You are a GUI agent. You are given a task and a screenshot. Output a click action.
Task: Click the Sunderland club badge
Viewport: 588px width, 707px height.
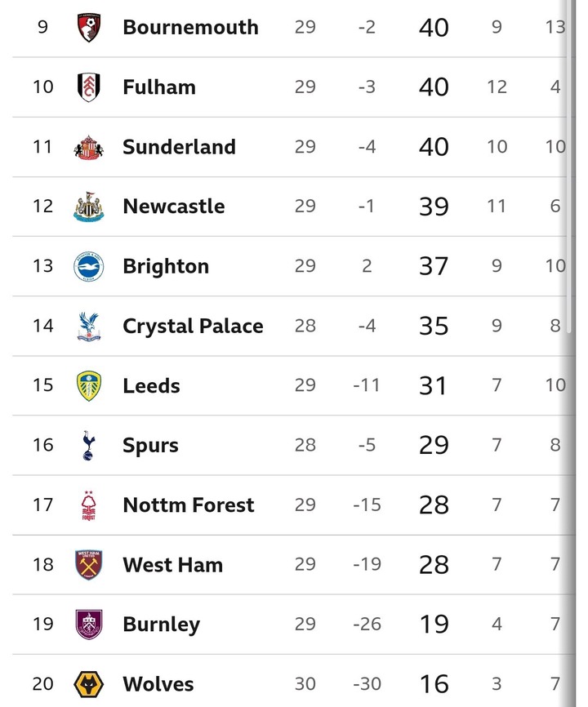(x=88, y=147)
